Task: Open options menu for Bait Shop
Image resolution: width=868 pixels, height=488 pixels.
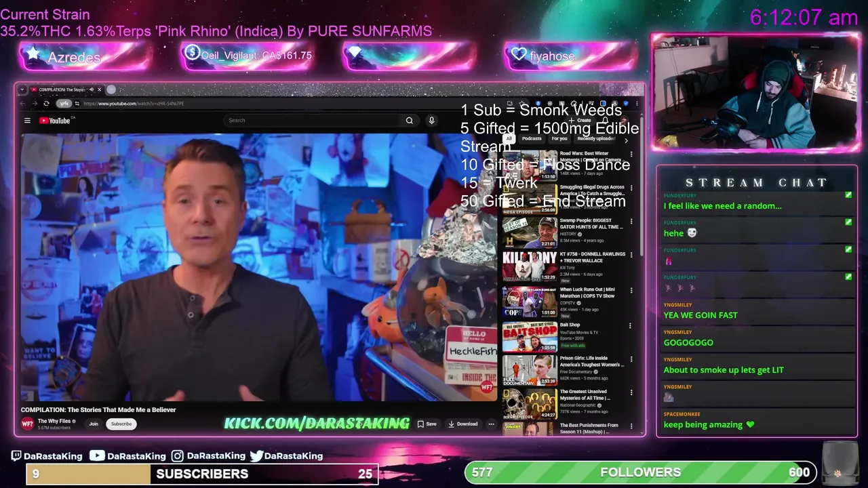Action: 630,326
